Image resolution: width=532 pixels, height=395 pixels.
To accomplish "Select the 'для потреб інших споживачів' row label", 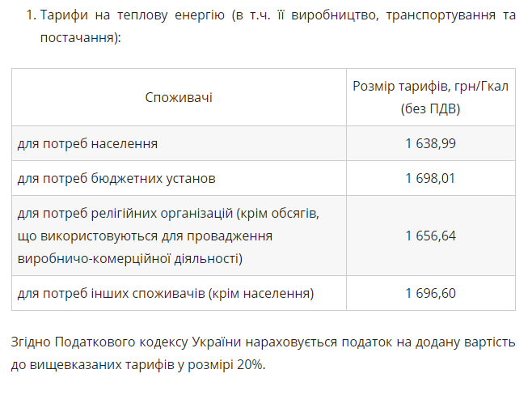I will click(166, 294).
